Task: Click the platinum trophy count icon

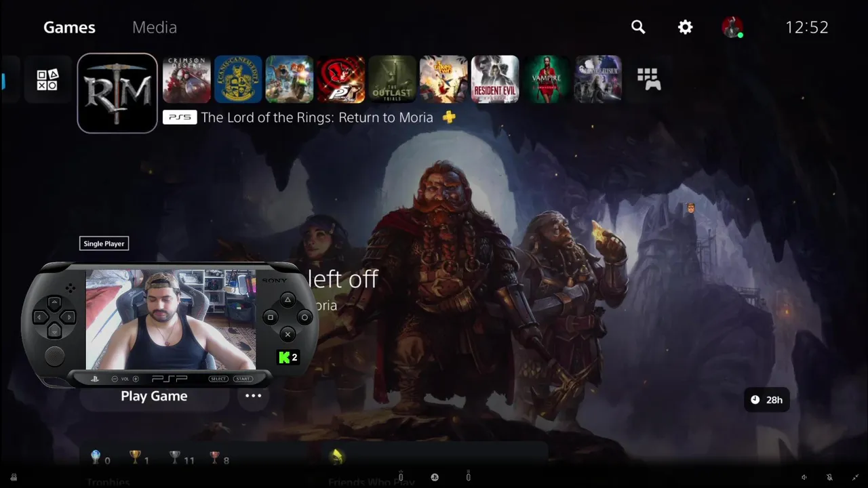Action: pyautogui.click(x=96, y=457)
